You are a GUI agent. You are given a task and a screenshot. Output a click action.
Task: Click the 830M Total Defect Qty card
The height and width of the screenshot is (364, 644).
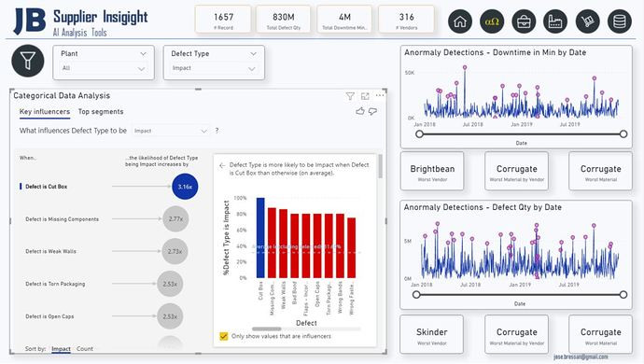[284, 20]
